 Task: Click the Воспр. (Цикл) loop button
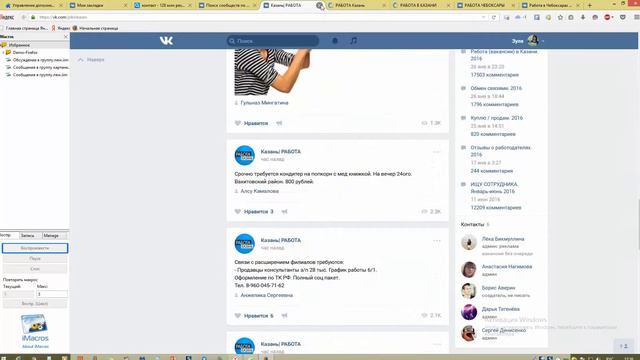[35, 304]
